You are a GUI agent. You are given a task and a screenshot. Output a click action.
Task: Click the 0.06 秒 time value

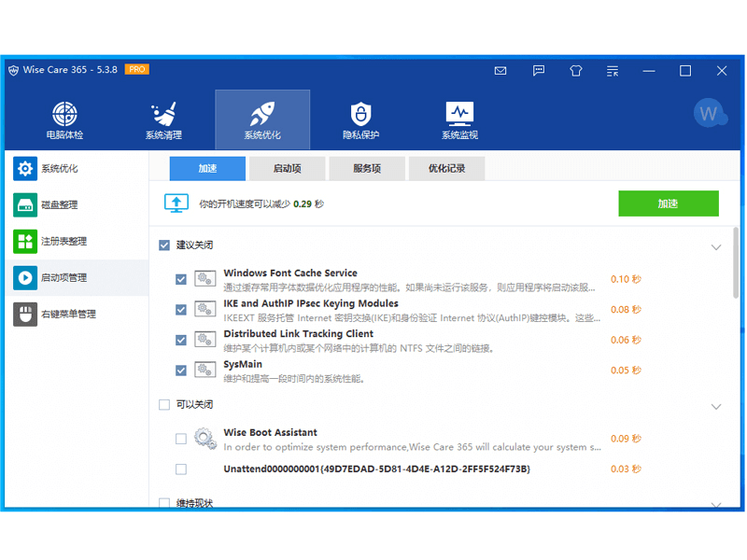pos(626,340)
